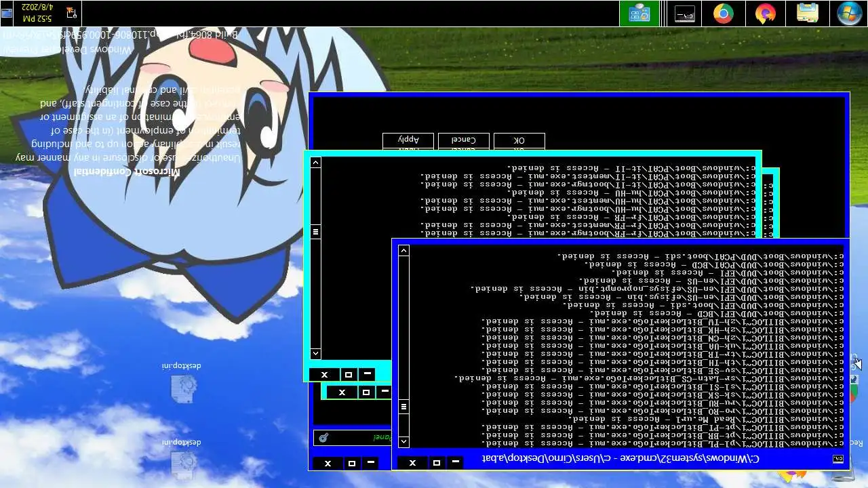Open the 5:52 PM clock
Screen dimensions: 868x488
(37, 12)
